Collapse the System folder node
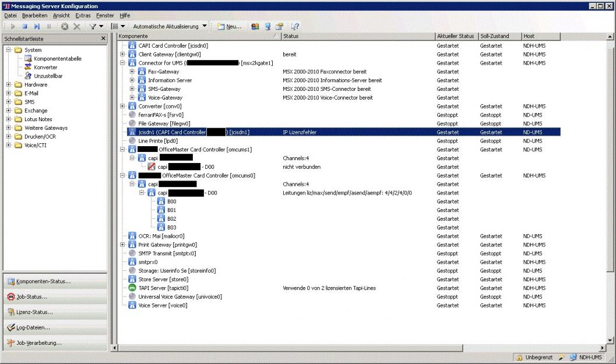Image resolution: width=616 pixels, height=364 pixels. [x=9, y=50]
